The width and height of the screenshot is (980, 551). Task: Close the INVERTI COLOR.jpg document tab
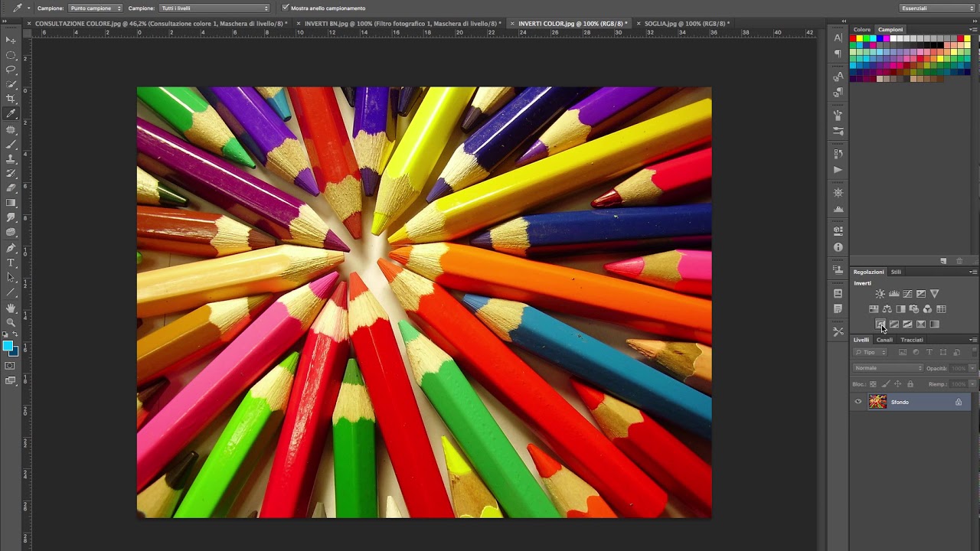[x=513, y=24]
